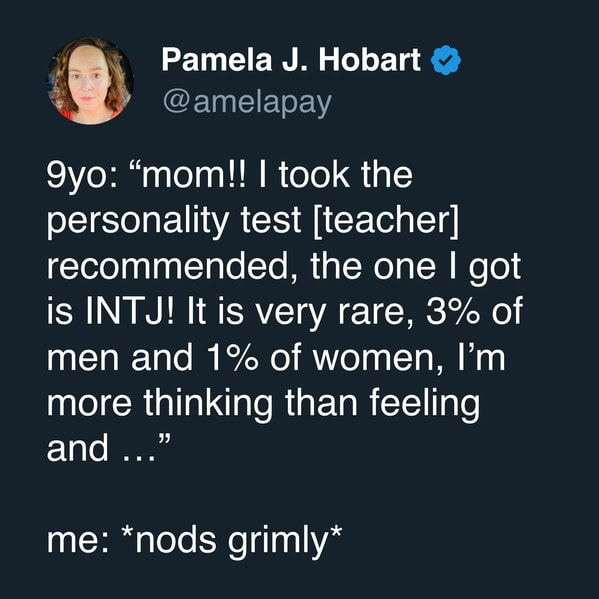The width and height of the screenshot is (599, 599).
Task: Click the word "personality" in the tweet
Action: [138, 222]
